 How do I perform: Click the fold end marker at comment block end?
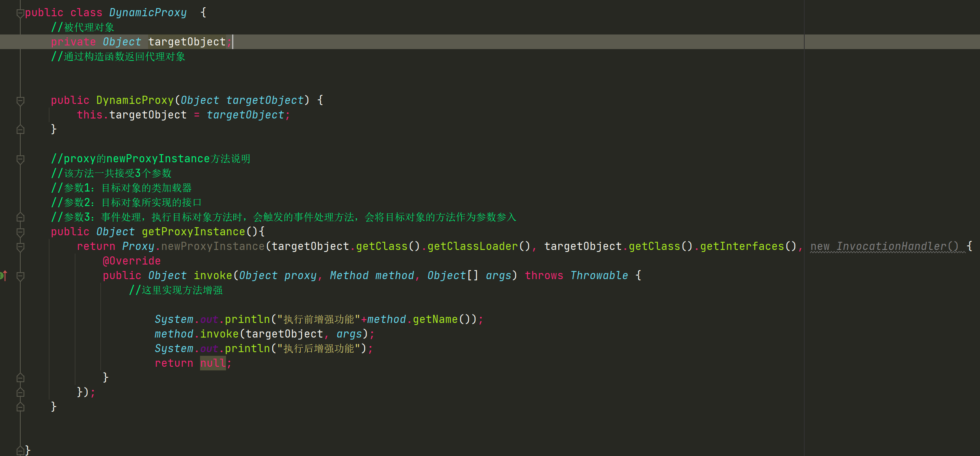20,217
